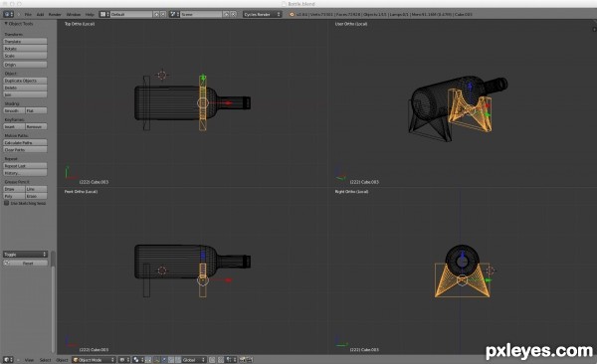Open the Cycles Render engine dropdown
The image size is (597, 364).
pyautogui.click(x=262, y=14)
